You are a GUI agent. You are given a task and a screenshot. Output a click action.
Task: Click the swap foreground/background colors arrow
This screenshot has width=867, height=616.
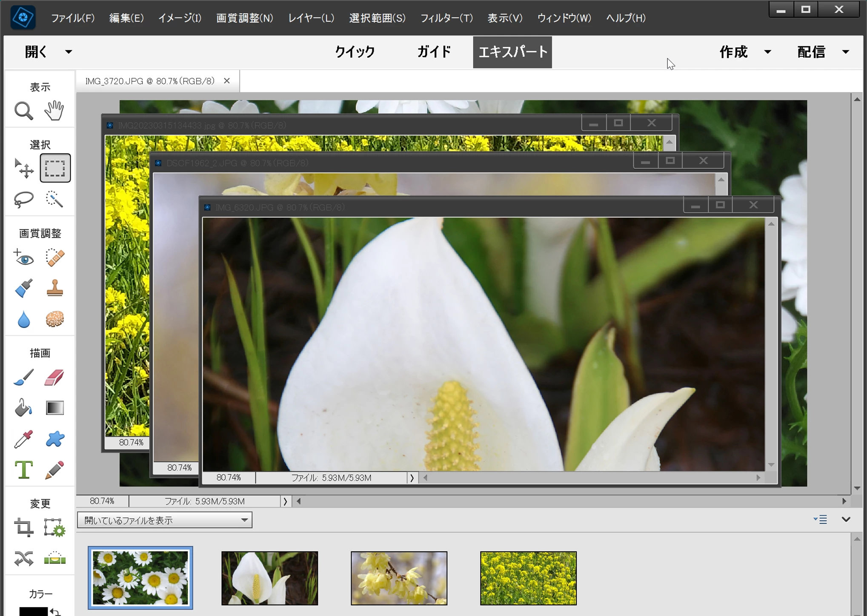55,612
